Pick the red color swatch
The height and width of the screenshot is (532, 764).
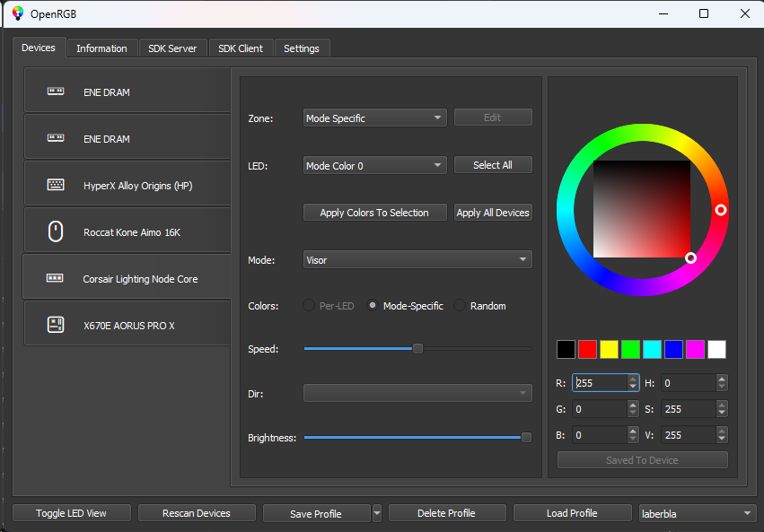588,350
